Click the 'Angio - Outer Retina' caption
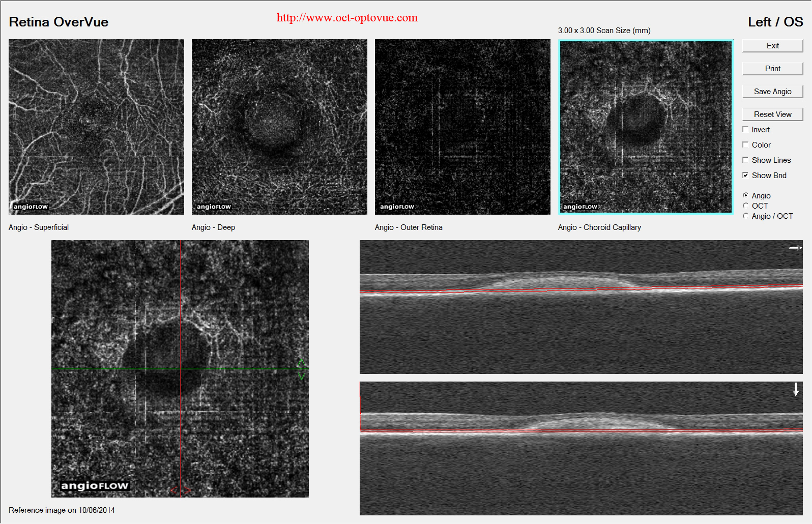Screen dimensions: 812x524 point(409,227)
